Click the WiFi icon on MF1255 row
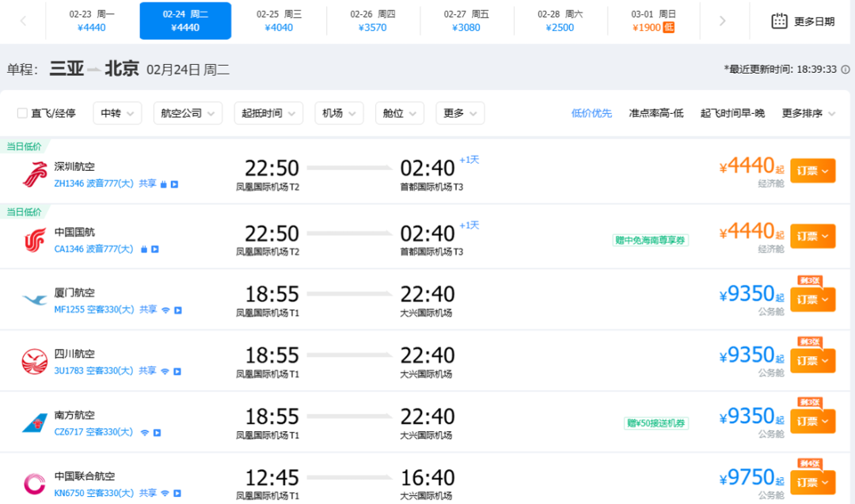855x504 pixels. (x=165, y=310)
